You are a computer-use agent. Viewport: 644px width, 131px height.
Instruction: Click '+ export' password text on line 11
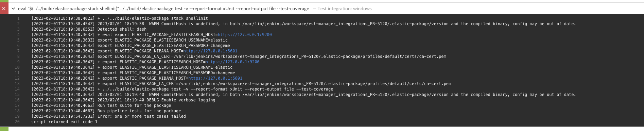(x=166, y=73)
